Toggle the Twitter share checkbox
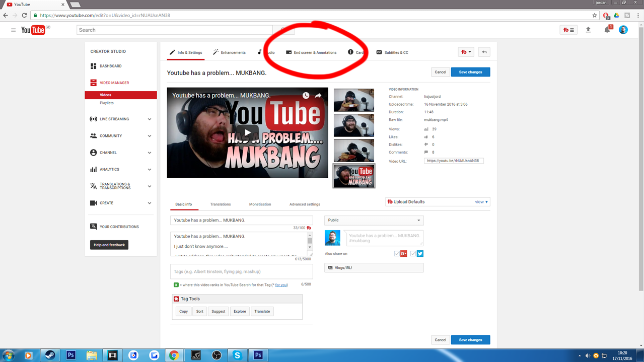This screenshot has width=644, height=362. coord(413,254)
